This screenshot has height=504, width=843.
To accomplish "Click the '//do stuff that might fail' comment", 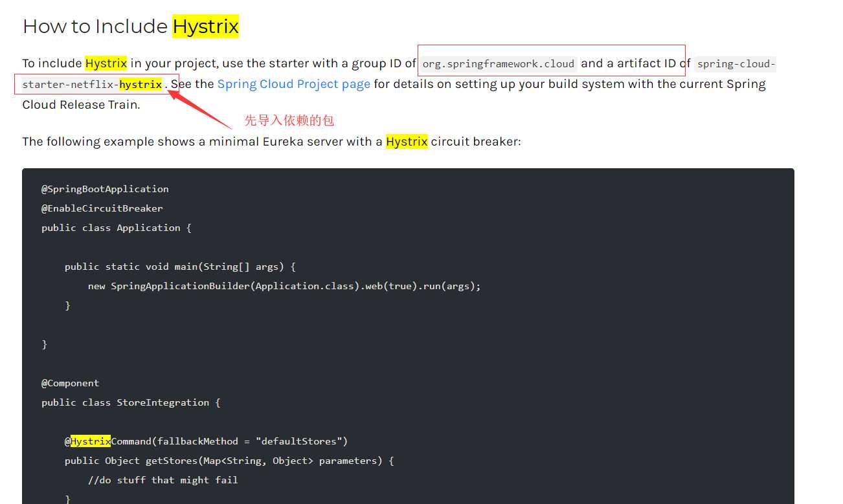I will 163,480.
